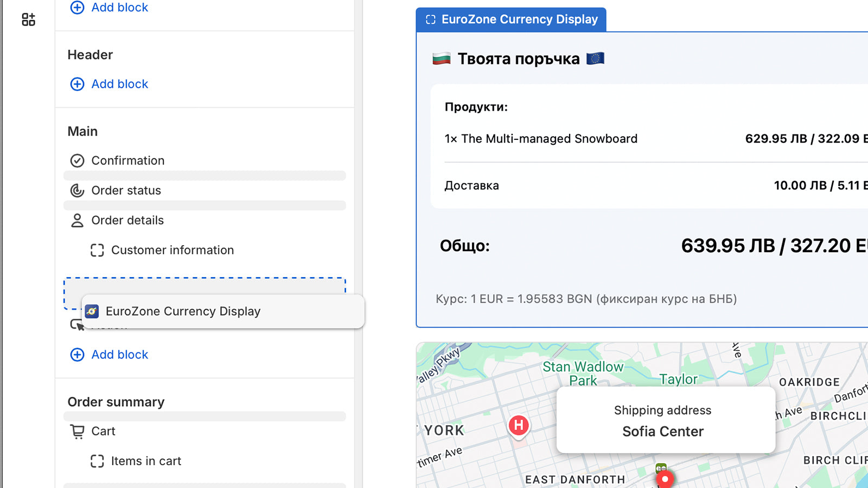
Task: Click the Cart icon in Order summary
Action: (78, 431)
